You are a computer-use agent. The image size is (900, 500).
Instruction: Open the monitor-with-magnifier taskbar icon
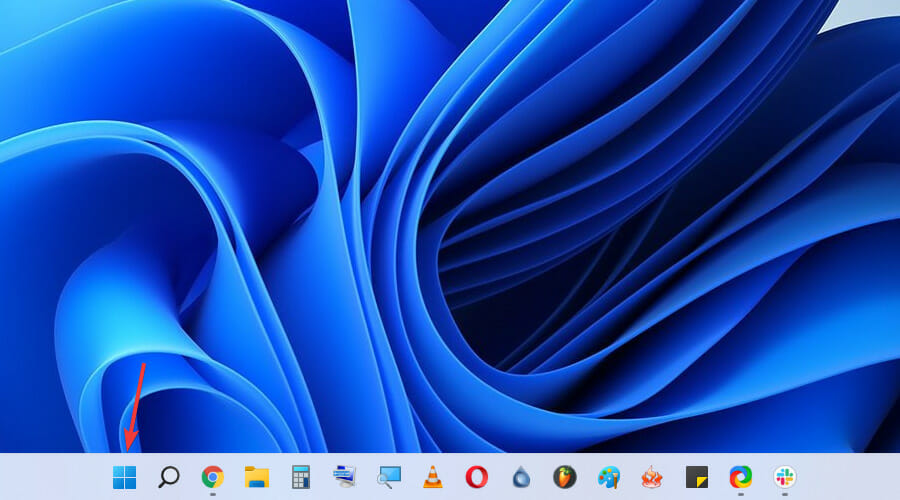(388, 477)
